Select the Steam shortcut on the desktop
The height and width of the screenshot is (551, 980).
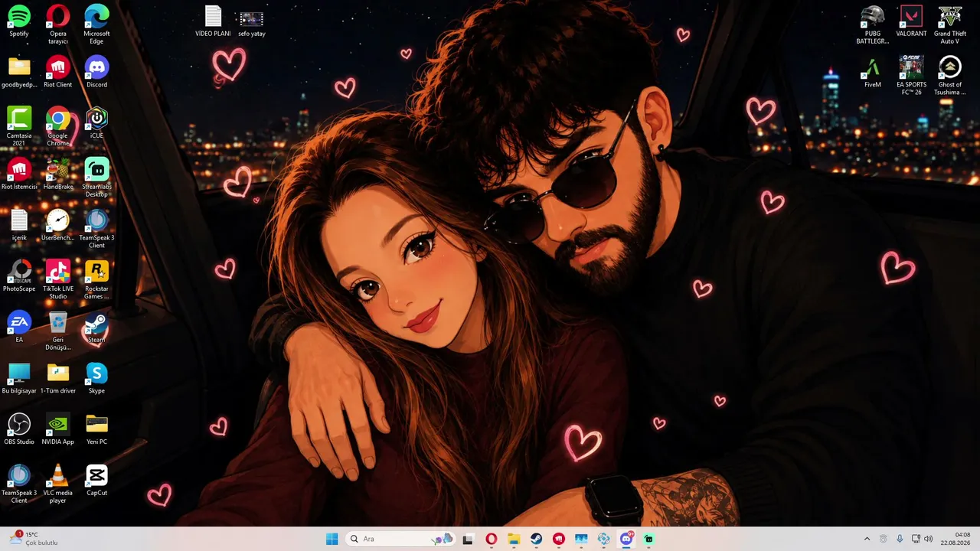point(96,327)
